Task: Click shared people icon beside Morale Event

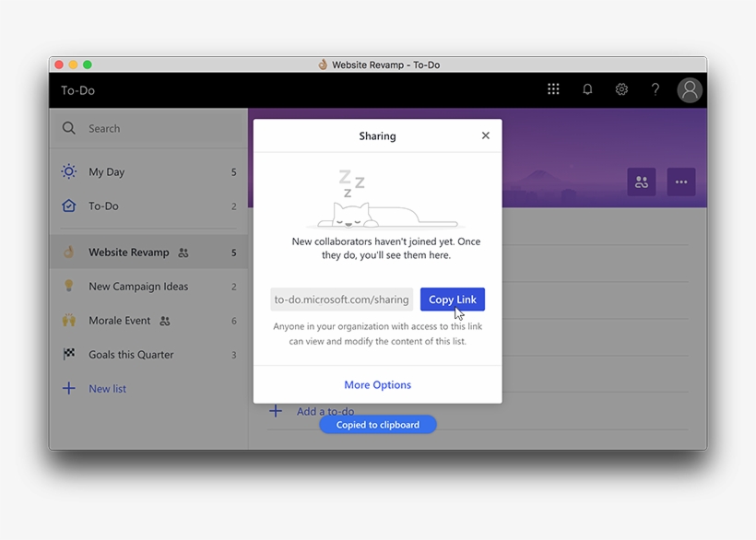Action: 165,321
